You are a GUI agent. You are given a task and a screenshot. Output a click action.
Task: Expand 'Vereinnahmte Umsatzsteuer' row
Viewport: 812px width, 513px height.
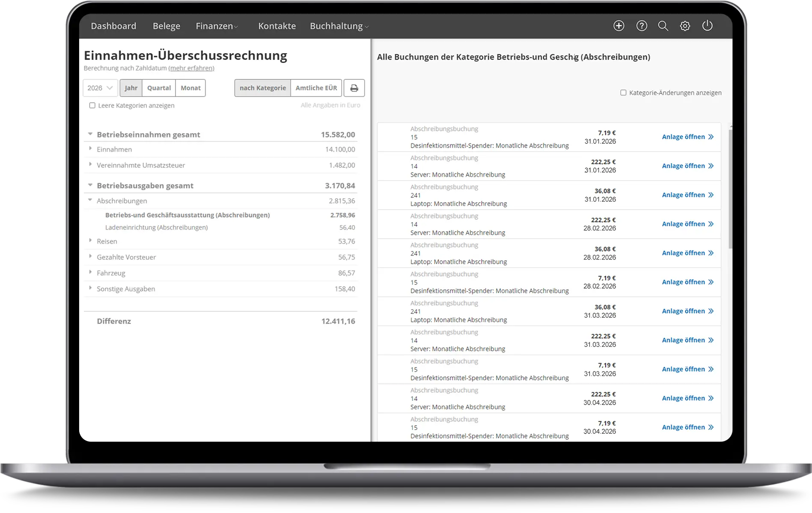(x=90, y=164)
